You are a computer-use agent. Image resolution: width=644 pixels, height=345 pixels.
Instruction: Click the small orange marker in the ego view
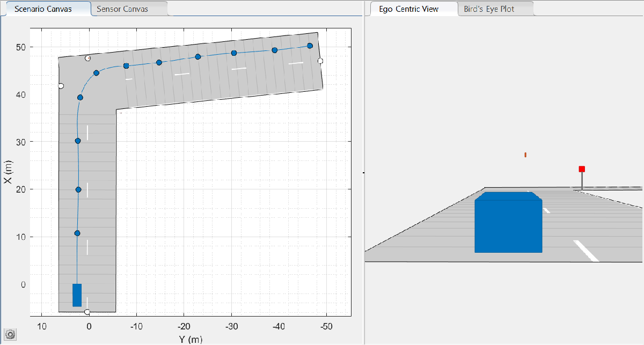[x=525, y=155]
